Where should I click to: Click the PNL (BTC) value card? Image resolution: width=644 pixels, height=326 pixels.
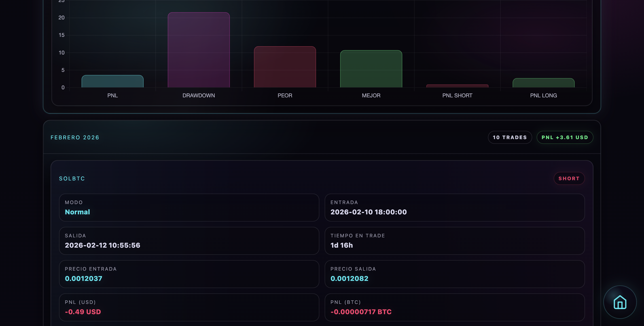[x=454, y=307]
